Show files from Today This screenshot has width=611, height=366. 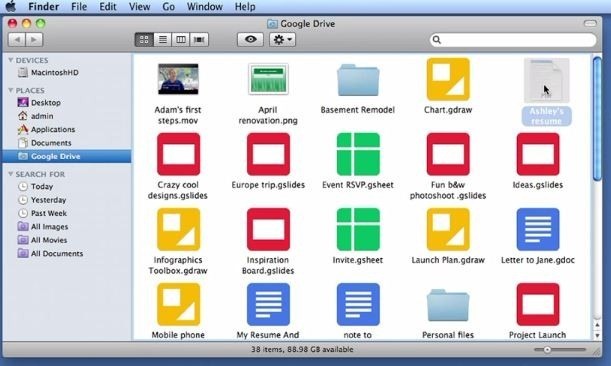[x=35, y=186]
